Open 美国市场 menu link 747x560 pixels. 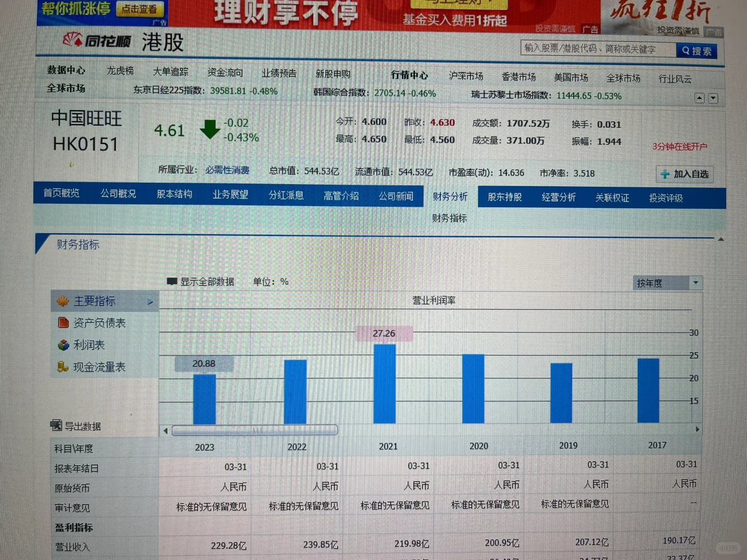pyautogui.click(x=571, y=77)
